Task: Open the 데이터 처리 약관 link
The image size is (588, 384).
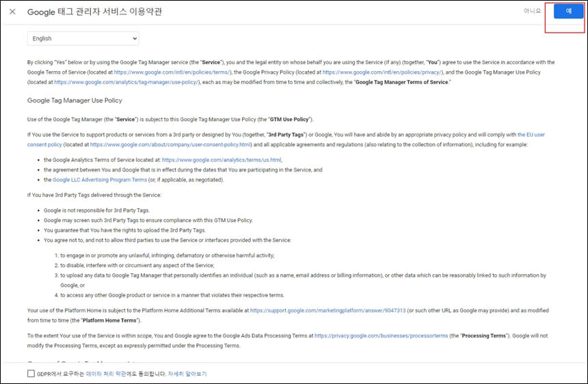Action: [106, 374]
